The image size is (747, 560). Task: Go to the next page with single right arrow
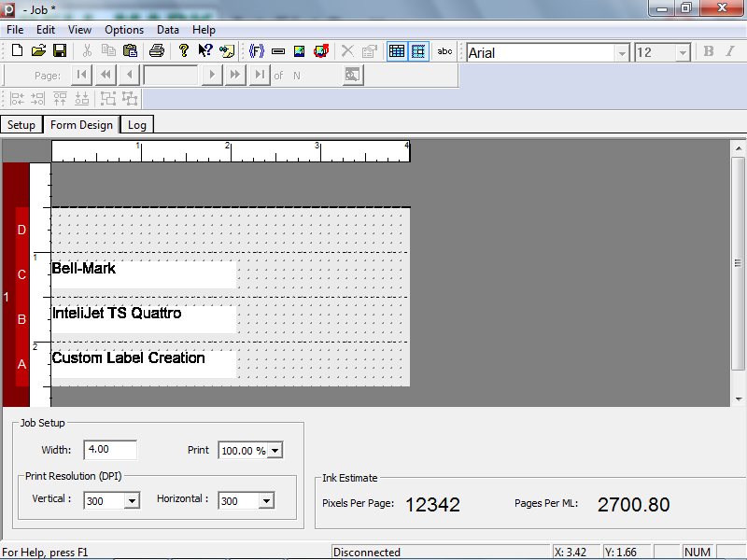[212, 75]
